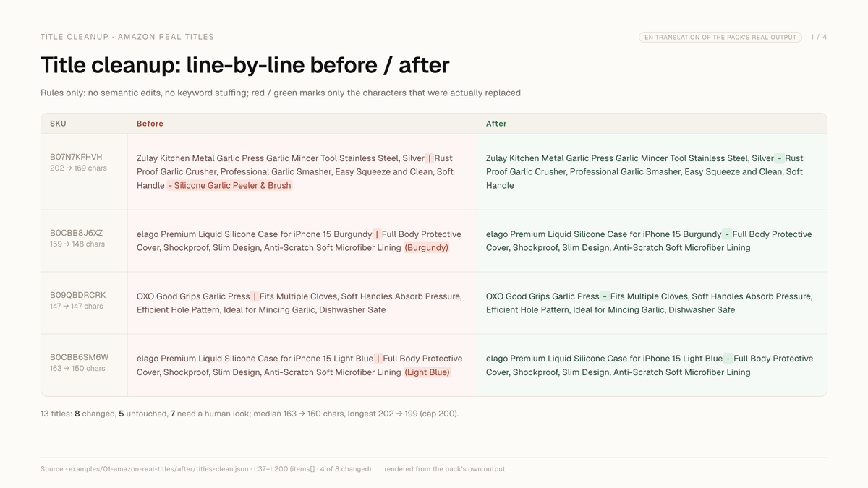Click '163 → 150 chars' count
This screenshot has height=488, width=868.
(77, 369)
